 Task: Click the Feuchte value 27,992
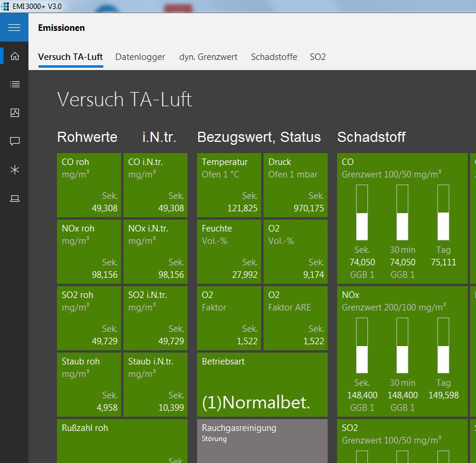pyautogui.click(x=245, y=274)
